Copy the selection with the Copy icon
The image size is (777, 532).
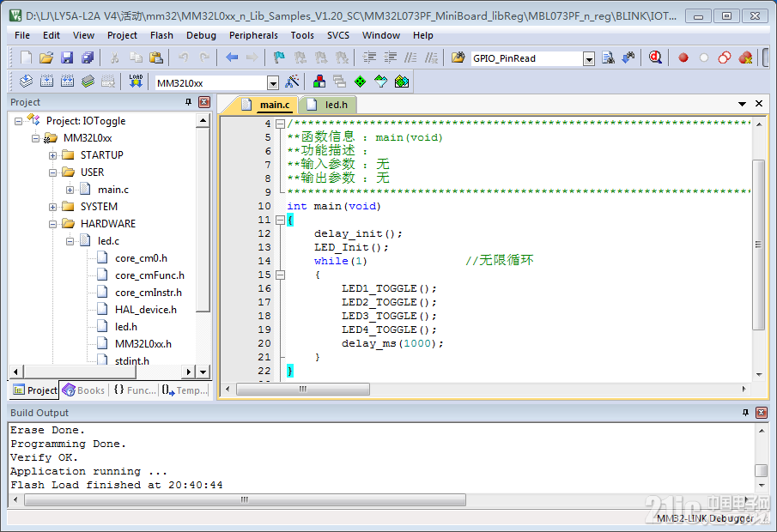click(136, 58)
